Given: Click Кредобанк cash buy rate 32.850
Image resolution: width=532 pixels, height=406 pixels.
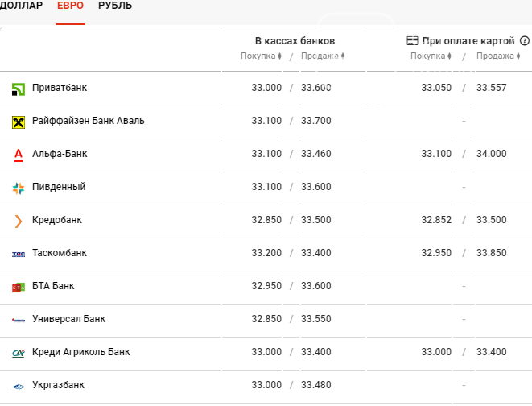Looking at the screenshot, I should [266, 220].
